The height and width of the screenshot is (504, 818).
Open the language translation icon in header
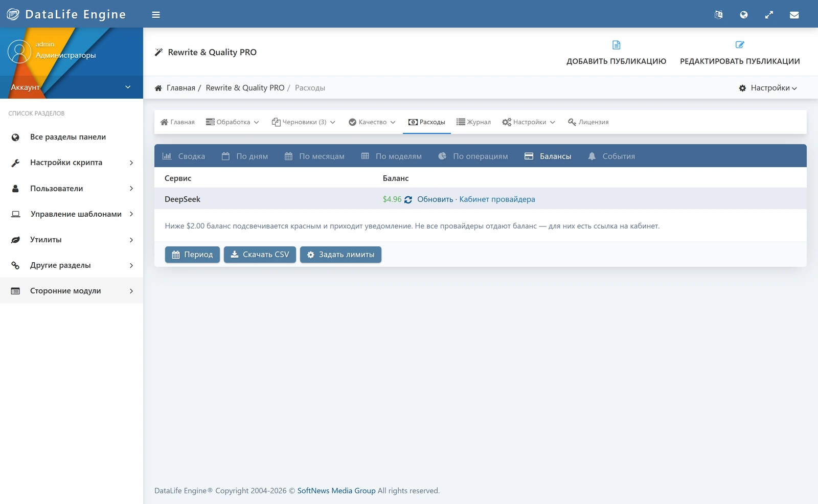pyautogui.click(x=718, y=15)
